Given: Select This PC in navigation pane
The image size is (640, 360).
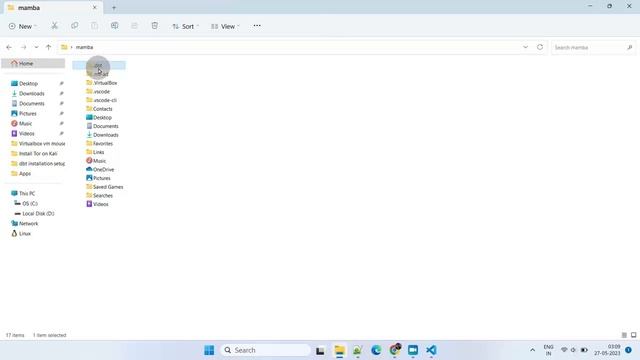Looking at the screenshot, I should pyautogui.click(x=27, y=193).
